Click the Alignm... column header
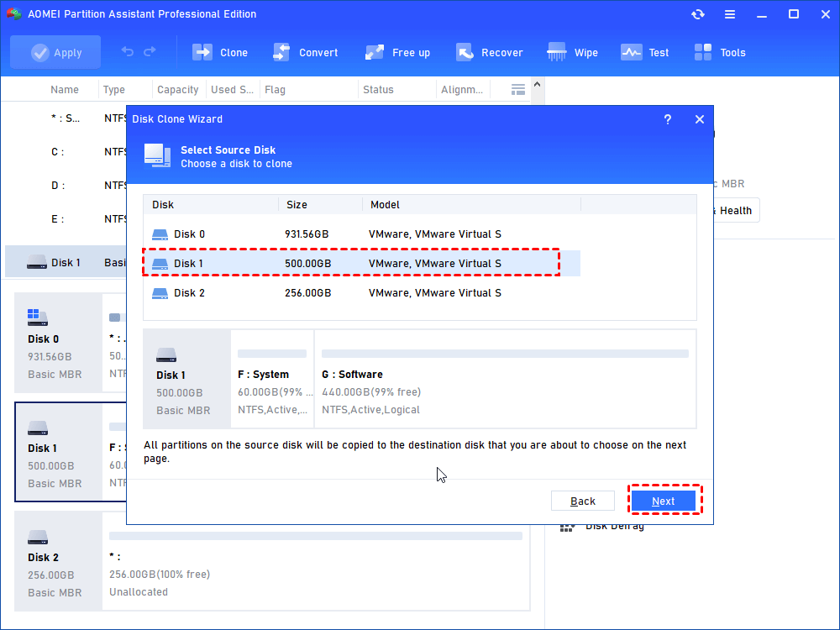 tap(462, 90)
